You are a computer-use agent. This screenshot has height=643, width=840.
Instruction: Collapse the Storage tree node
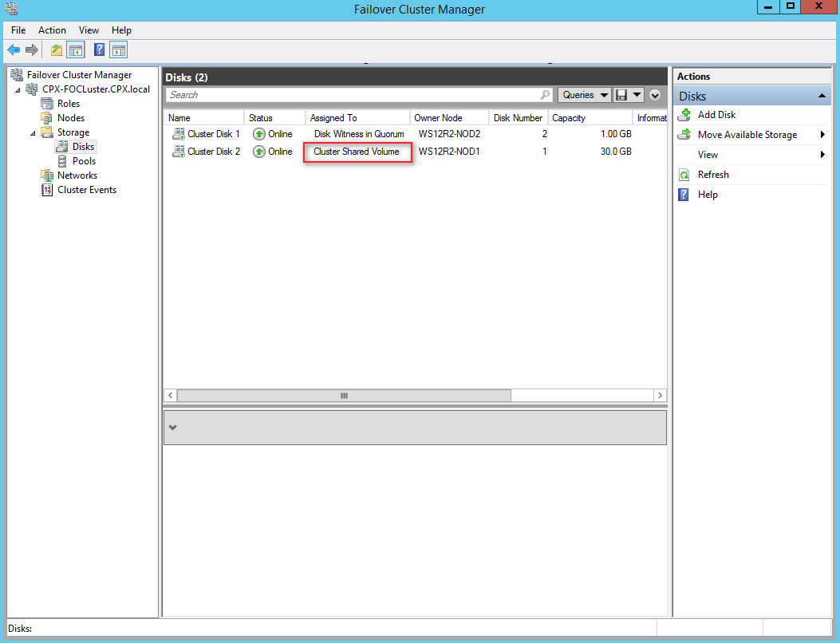click(34, 132)
